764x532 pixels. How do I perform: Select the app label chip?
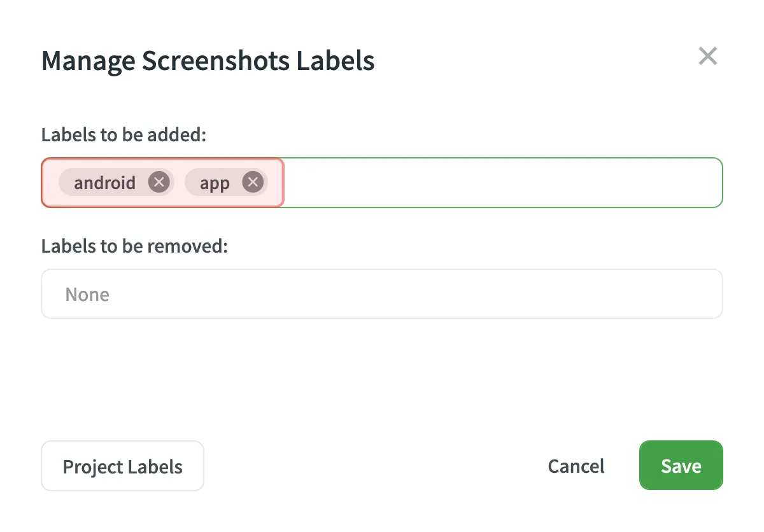[x=213, y=182]
